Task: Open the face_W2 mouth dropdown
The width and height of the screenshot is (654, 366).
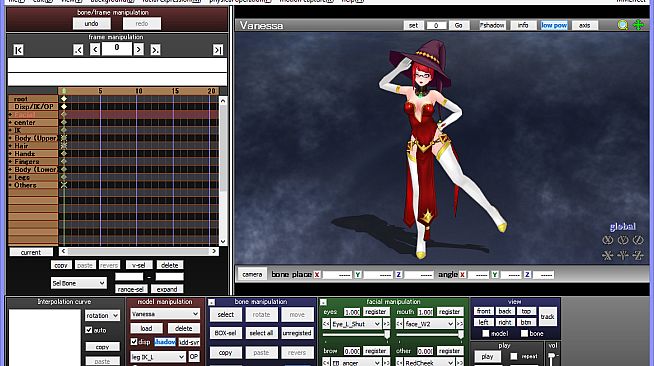Action: pos(429,324)
